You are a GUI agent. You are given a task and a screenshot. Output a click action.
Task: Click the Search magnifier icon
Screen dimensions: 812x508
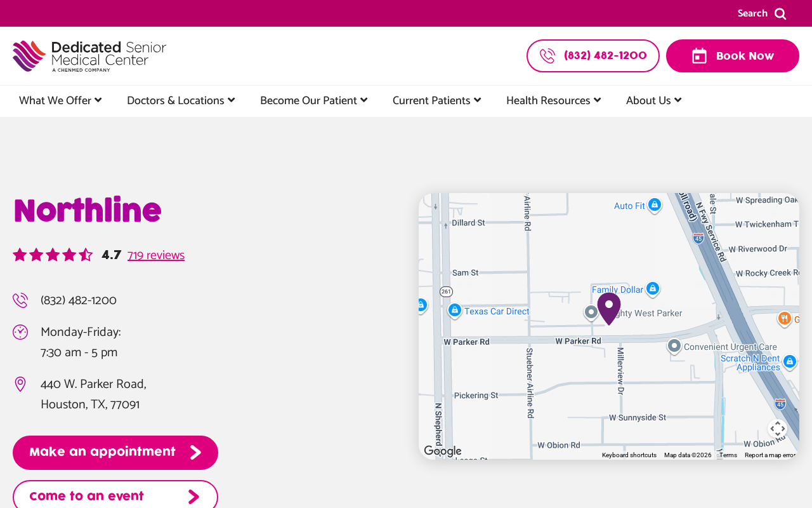click(780, 14)
